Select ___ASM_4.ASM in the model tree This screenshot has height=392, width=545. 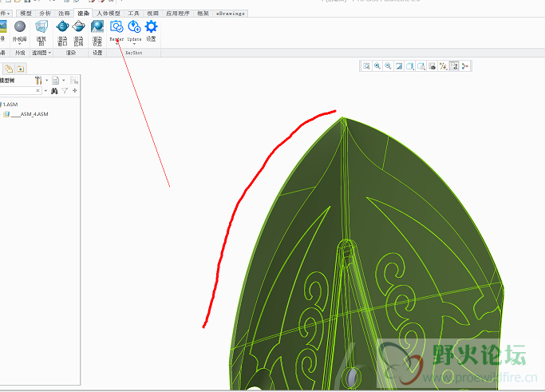pyautogui.click(x=30, y=114)
